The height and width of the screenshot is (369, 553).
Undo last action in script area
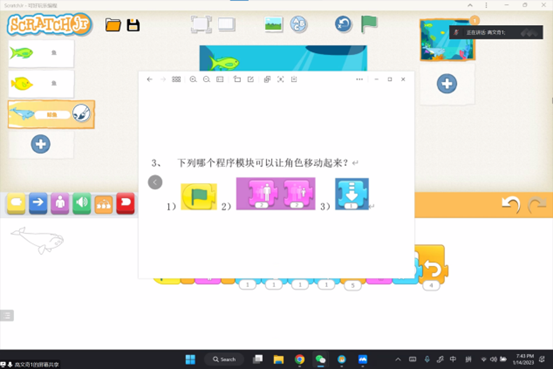(x=511, y=204)
